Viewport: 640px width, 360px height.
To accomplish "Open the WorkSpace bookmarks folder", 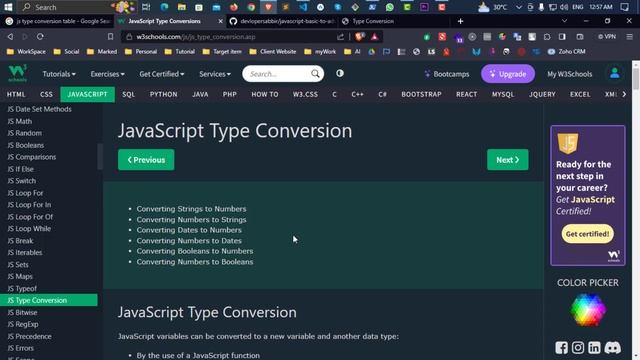I will pyautogui.click(x=27, y=52).
